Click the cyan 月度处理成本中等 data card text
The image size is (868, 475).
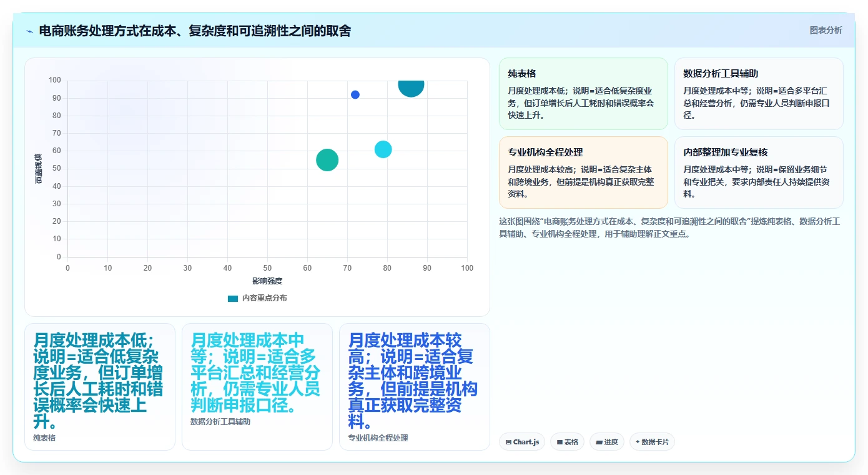pos(255,373)
